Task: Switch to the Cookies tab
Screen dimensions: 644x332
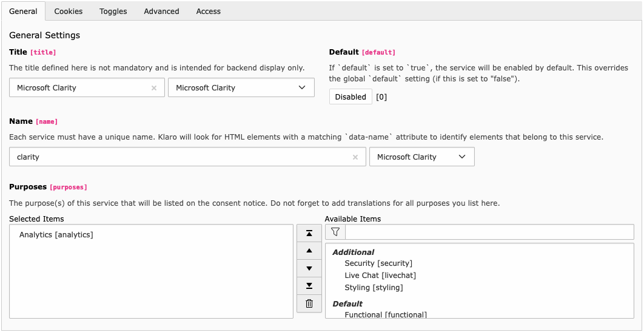Action: point(69,11)
